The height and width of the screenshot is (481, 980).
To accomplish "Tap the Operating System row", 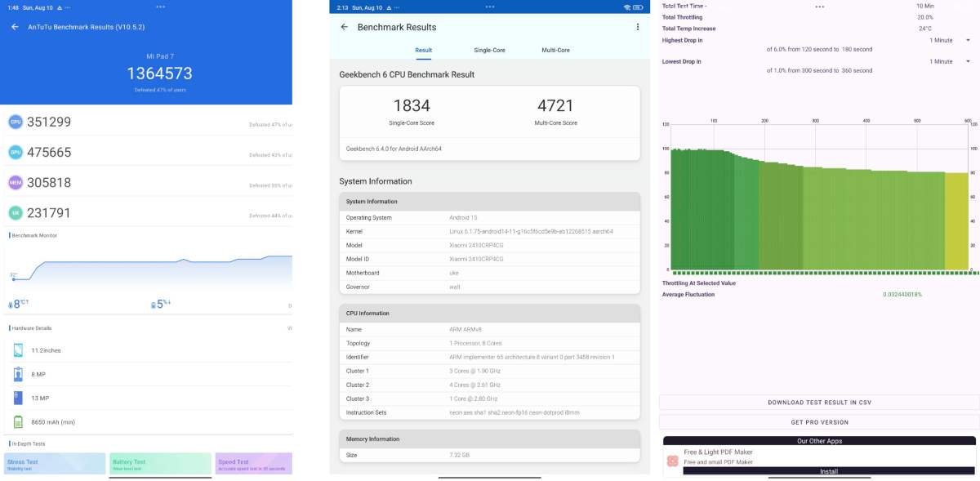I will (x=489, y=217).
